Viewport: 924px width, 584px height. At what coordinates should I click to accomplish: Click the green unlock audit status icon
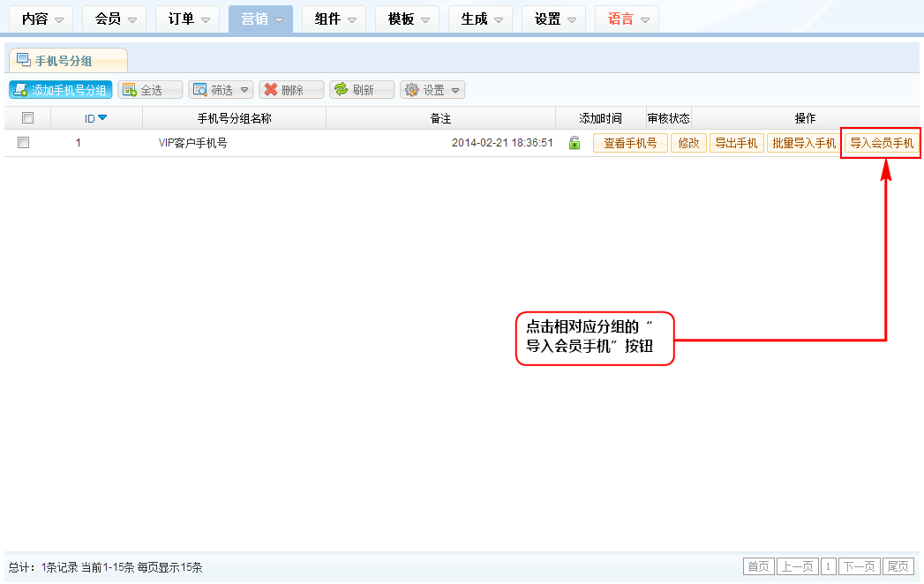click(x=575, y=143)
